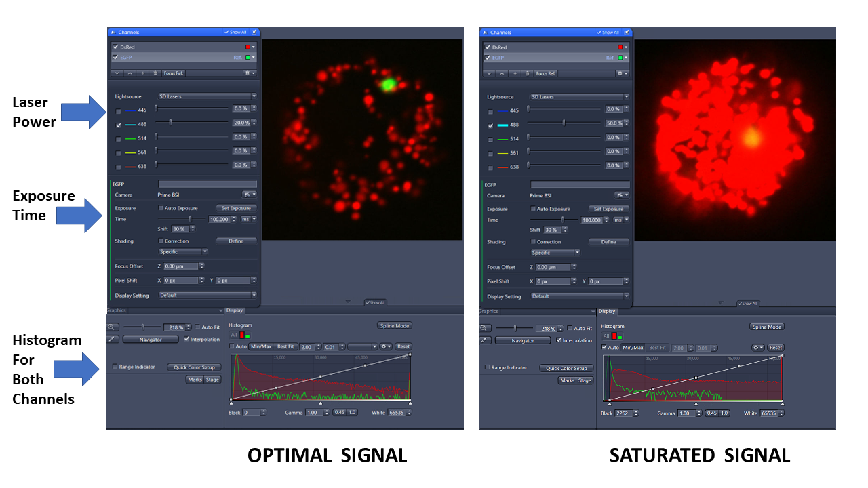This screenshot has height=488, width=868.
Task: Open the Display Setting Default dropdown in right panel
Action: pos(580,296)
